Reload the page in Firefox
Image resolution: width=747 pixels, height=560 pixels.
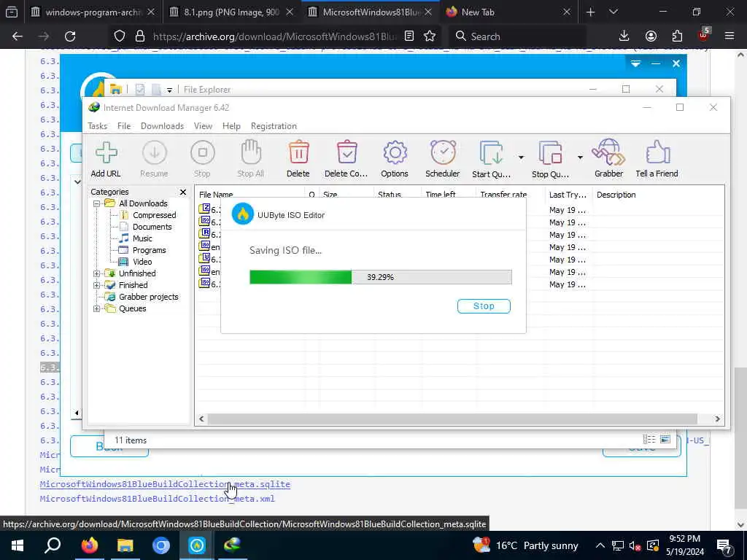70,36
